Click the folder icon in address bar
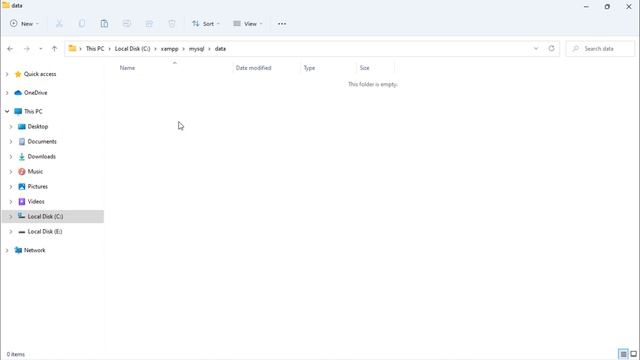640x360 pixels. (x=72, y=49)
